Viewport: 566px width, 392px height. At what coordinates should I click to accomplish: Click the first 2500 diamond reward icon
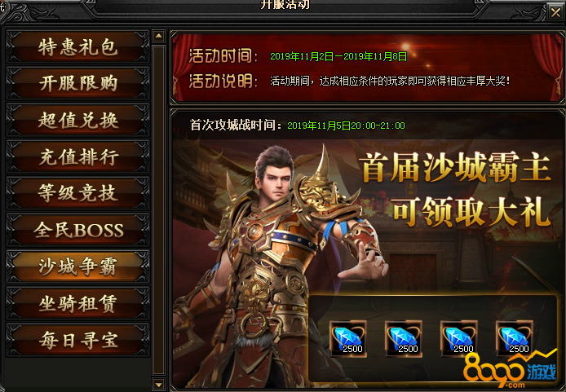click(348, 339)
